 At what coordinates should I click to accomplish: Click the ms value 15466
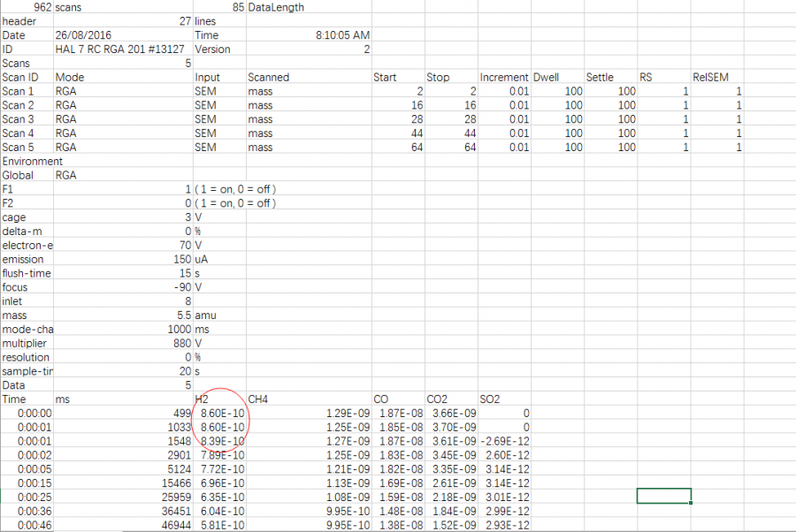click(123, 483)
